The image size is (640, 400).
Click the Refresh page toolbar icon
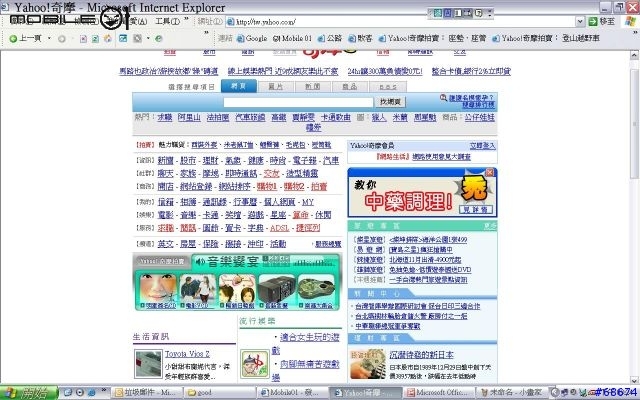pyautogui.click(x=95, y=39)
